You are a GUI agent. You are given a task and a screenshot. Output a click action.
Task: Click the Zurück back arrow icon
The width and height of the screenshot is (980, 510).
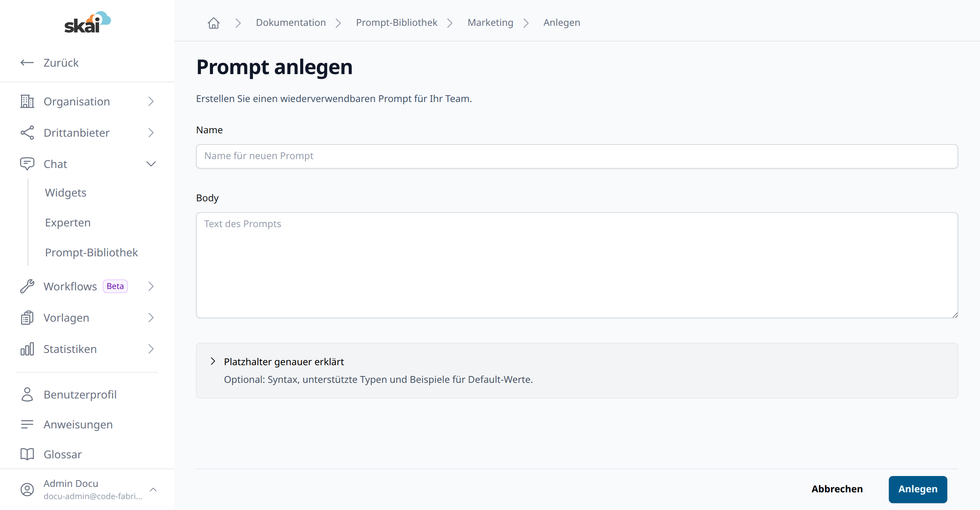[27, 63]
